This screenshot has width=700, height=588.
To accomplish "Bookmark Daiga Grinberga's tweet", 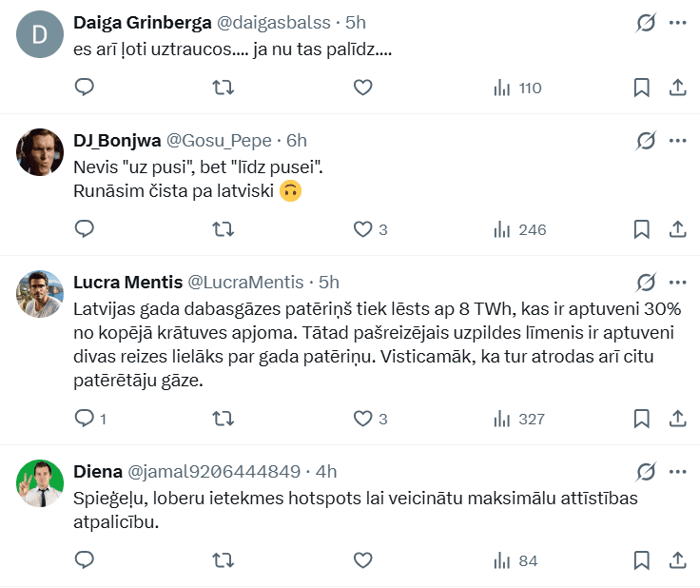I will tap(642, 88).
